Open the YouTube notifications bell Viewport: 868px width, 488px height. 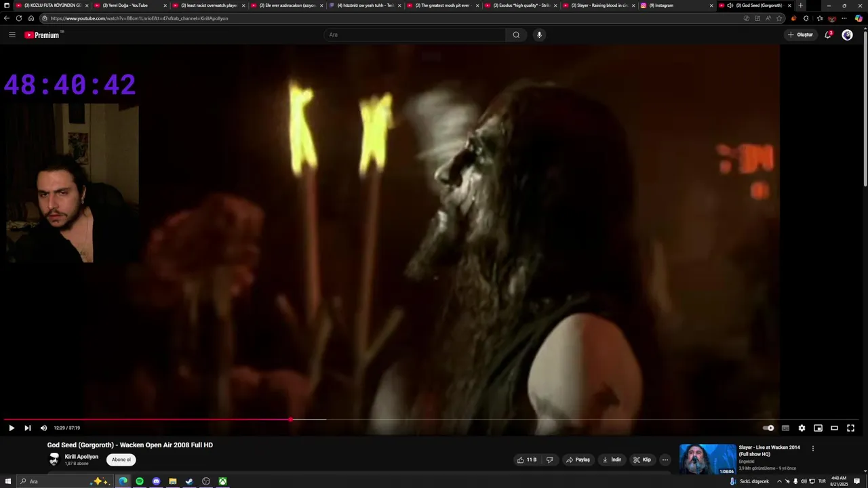click(x=828, y=35)
